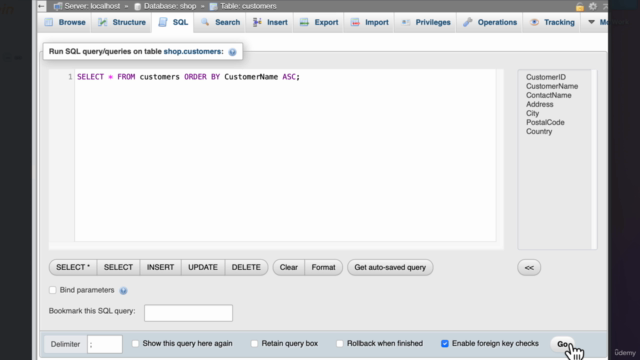Select ContactName in the column list
Viewport: 640px width, 360px height.
coord(549,95)
